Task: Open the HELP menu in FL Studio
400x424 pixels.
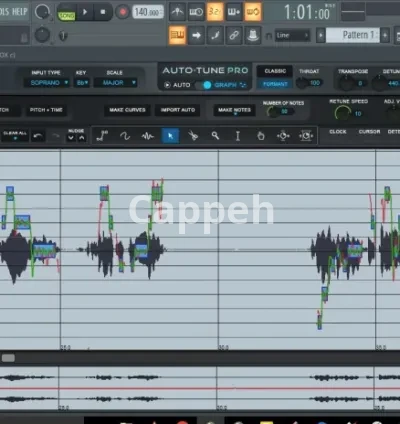Action: tap(20, 12)
